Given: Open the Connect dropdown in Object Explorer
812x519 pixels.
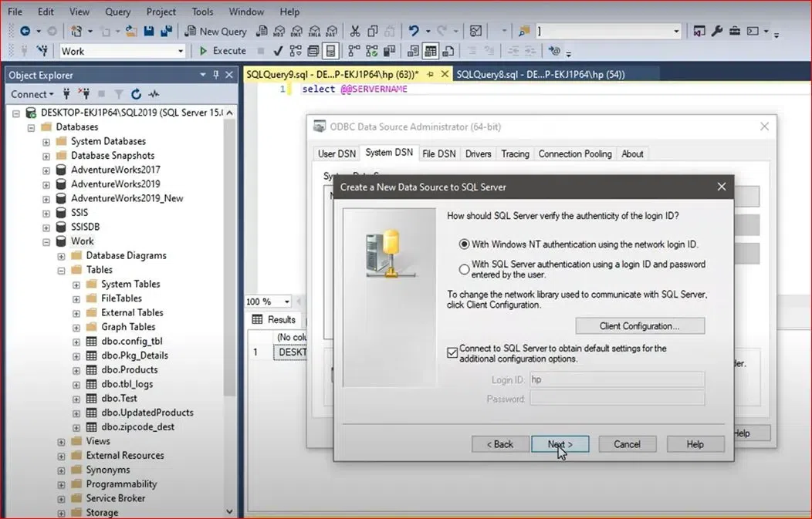Looking at the screenshot, I should click(32, 94).
